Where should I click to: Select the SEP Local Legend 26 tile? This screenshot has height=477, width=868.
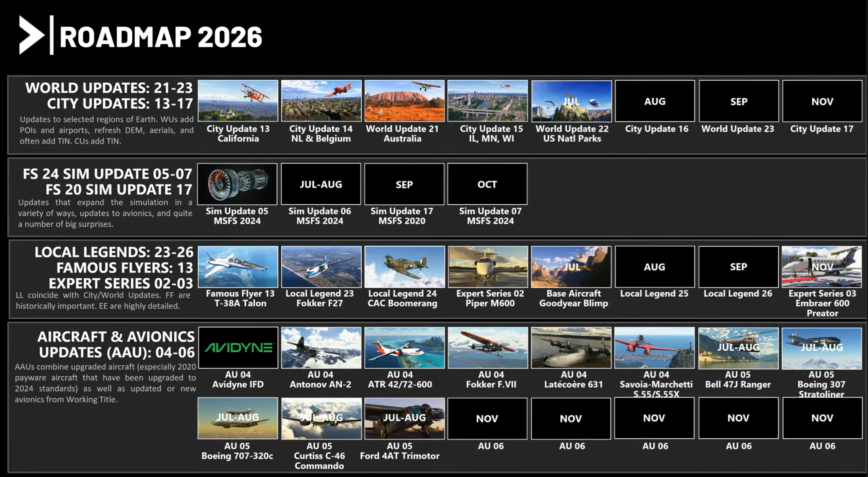click(739, 267)
